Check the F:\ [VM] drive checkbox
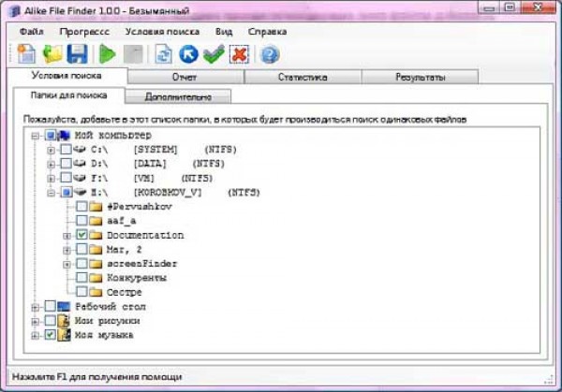562x392 pixels. tap(67, 178)
